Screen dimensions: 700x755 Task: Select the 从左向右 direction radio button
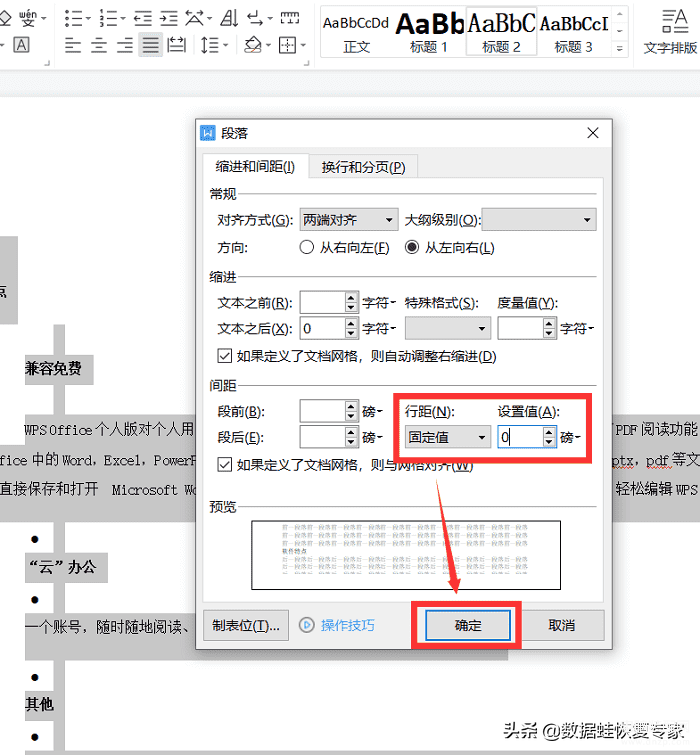(x=411, y=248)
